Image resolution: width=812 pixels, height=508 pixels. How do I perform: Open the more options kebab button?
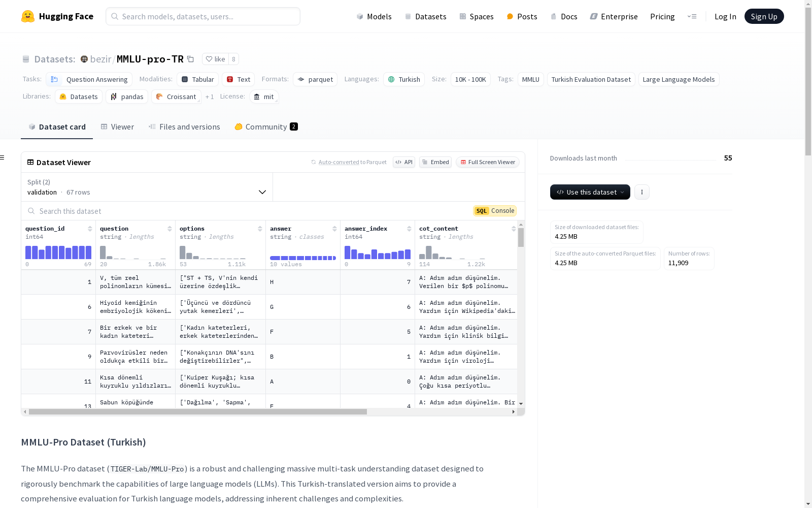(x=642, y=192)
